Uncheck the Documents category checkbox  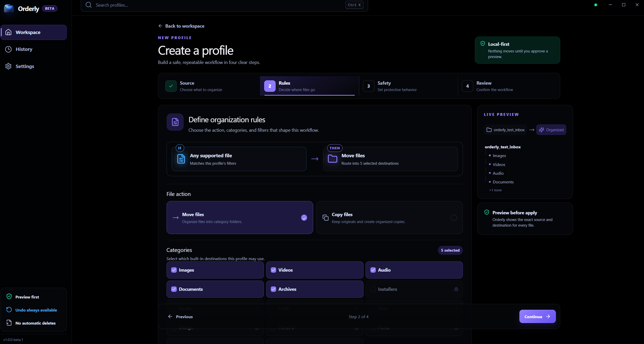174,289
